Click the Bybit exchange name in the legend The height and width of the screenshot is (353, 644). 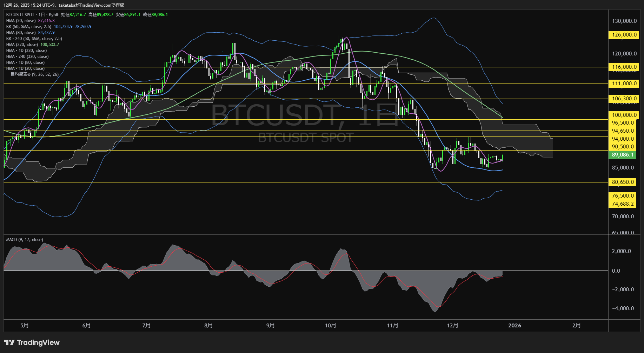[x=54, y=15]
